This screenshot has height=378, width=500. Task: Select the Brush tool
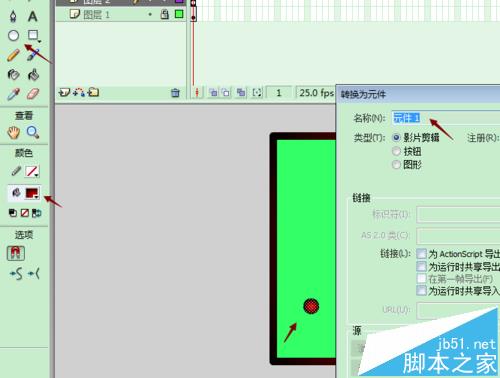click(x=33, y=55)
